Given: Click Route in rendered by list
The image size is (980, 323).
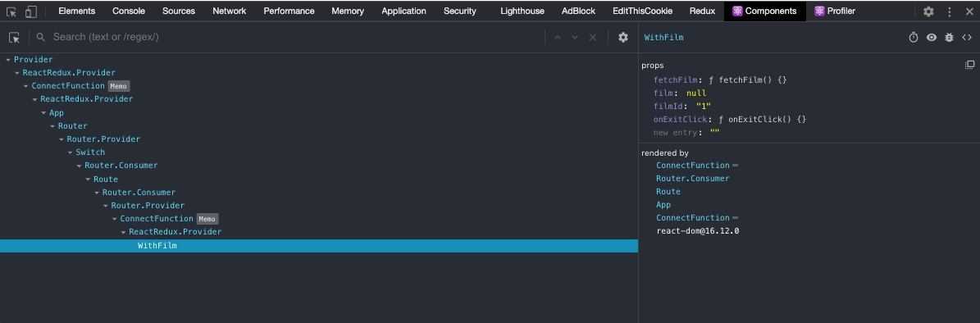Looking at the screenshot, I should tap(668, 192).
